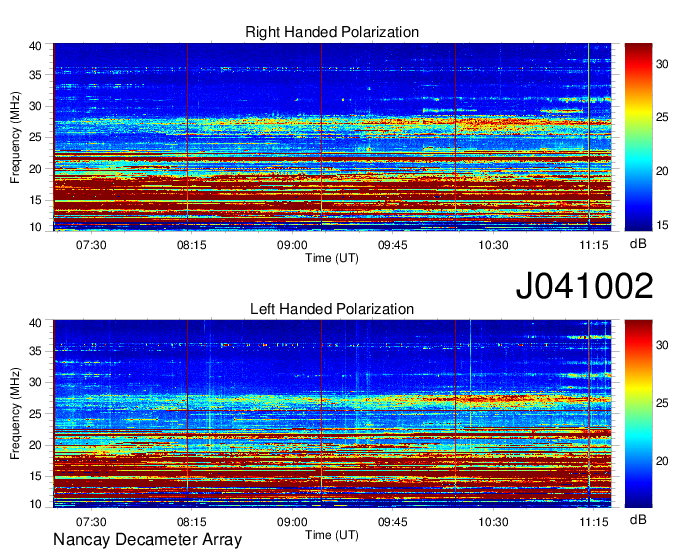The height and width of the screenshot is (552, 680).
Task: Click the dB unit label under the bottom colorbar
Action: (638, 519)
